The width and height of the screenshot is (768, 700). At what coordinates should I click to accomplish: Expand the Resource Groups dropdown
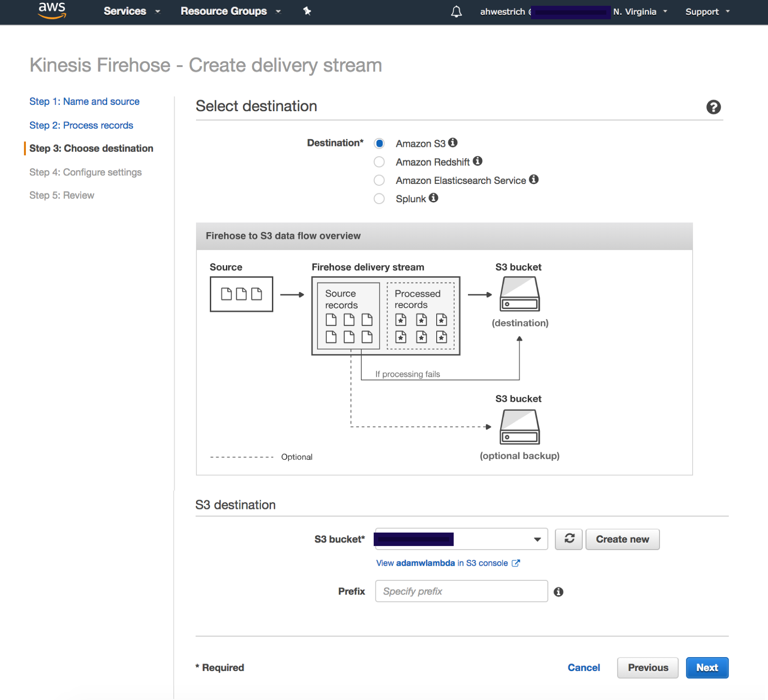coord(231,12)
